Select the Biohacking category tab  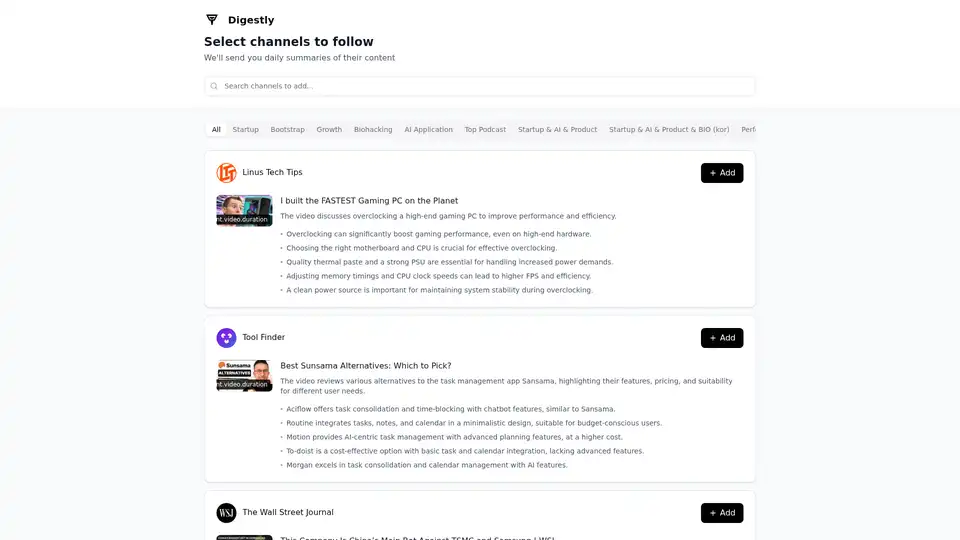click(x=373, y=129)
